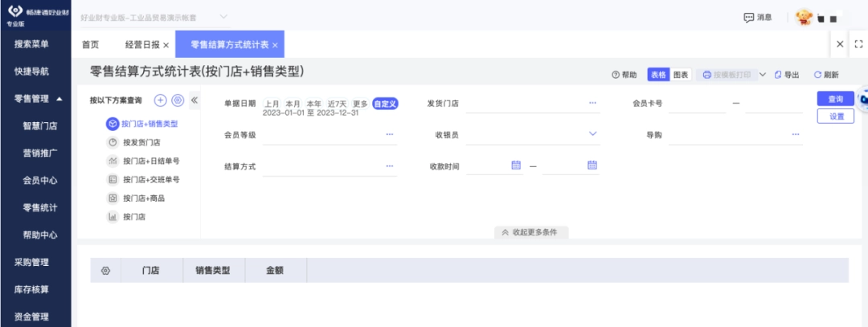Click the 会员卡号 start input field
This screenshot has width=868, height=327.
697,104
